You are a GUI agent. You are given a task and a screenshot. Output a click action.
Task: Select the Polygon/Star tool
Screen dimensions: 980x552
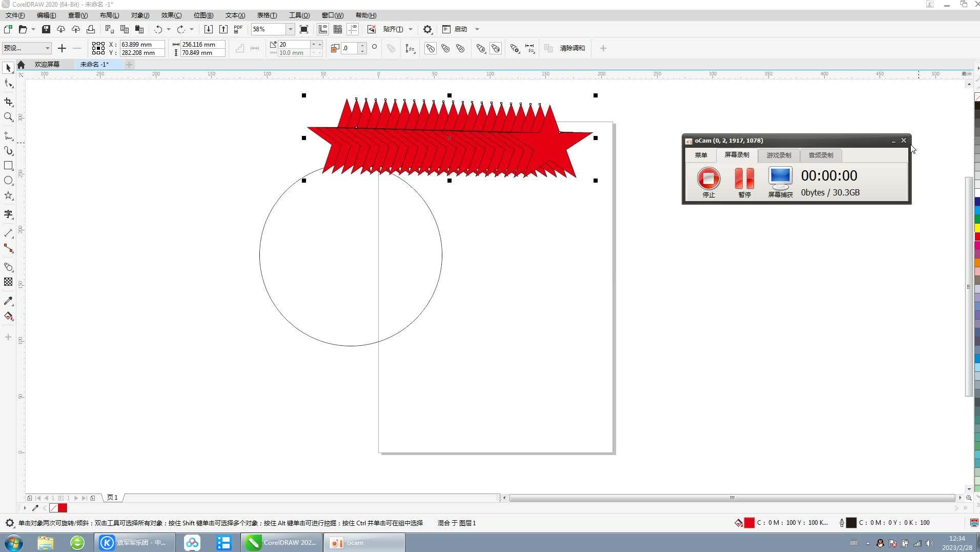(x=8, y=195)
